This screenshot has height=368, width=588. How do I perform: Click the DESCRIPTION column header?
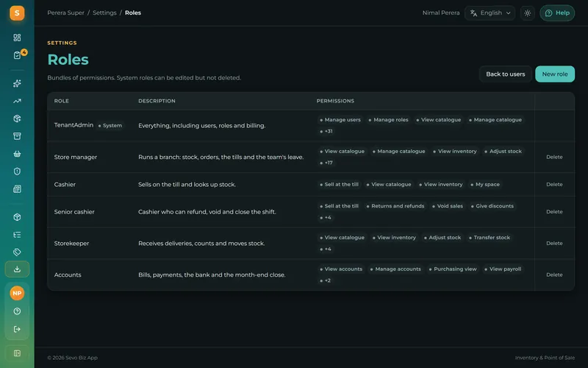coord(157,101)
